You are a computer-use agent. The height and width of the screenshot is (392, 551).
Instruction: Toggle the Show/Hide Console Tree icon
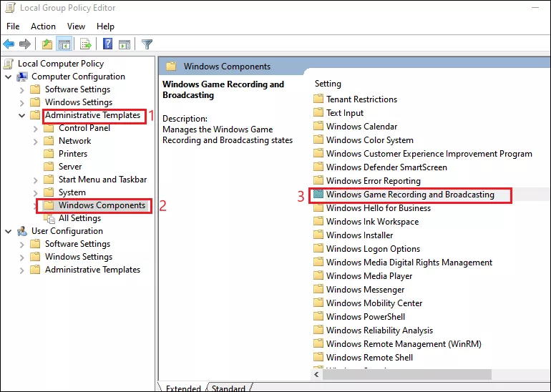(64, 44)
